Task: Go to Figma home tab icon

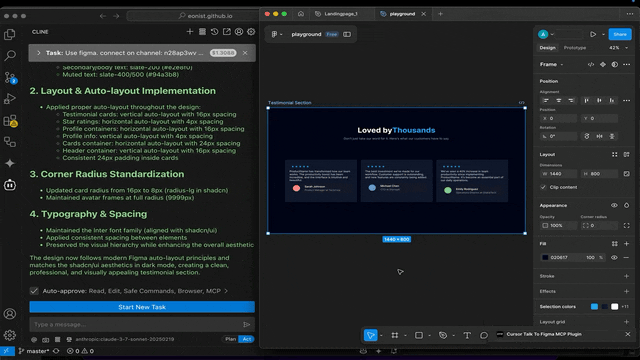Action: tap(301, 14)
